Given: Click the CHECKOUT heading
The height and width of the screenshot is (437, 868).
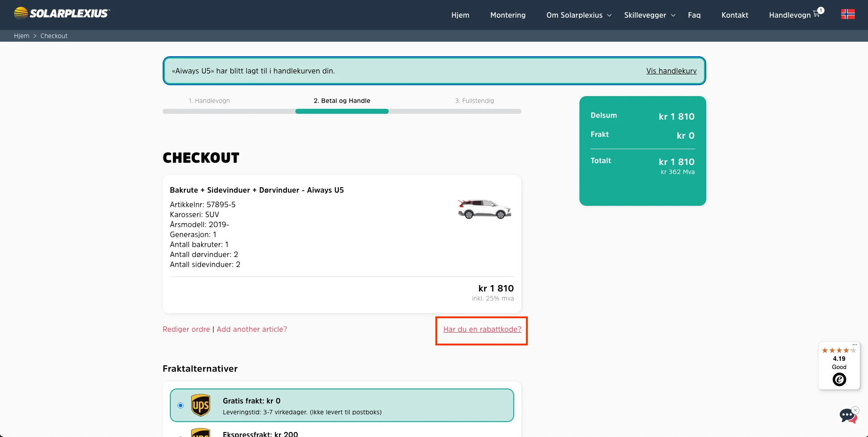Looking at the screenshot, I should tap(201, 158).
